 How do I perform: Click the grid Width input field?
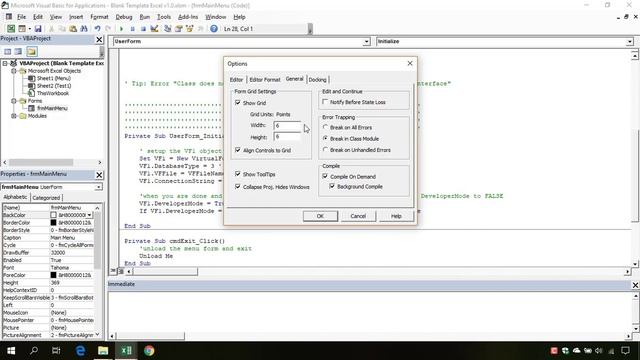pyautogui.click(x=288, y=125)
